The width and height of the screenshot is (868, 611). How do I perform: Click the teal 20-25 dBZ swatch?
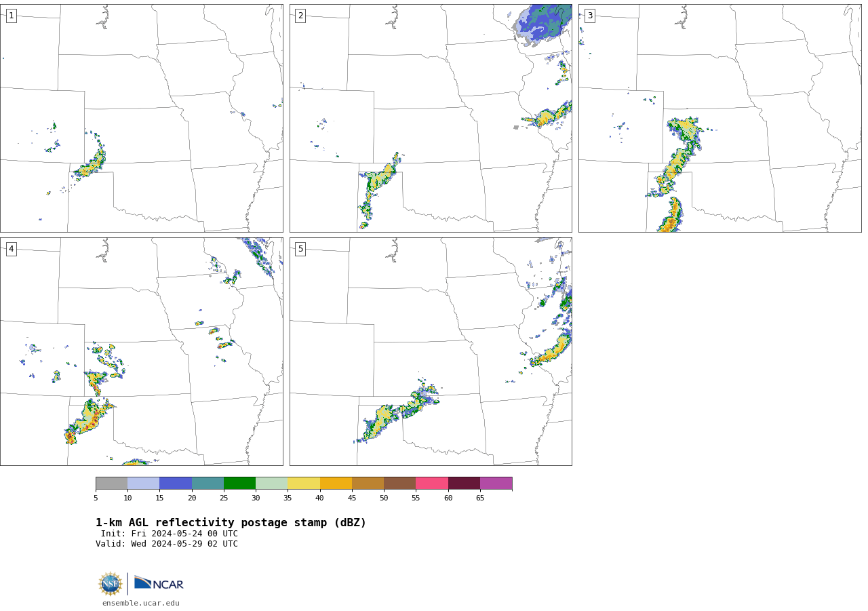click(x=208, y=484)
